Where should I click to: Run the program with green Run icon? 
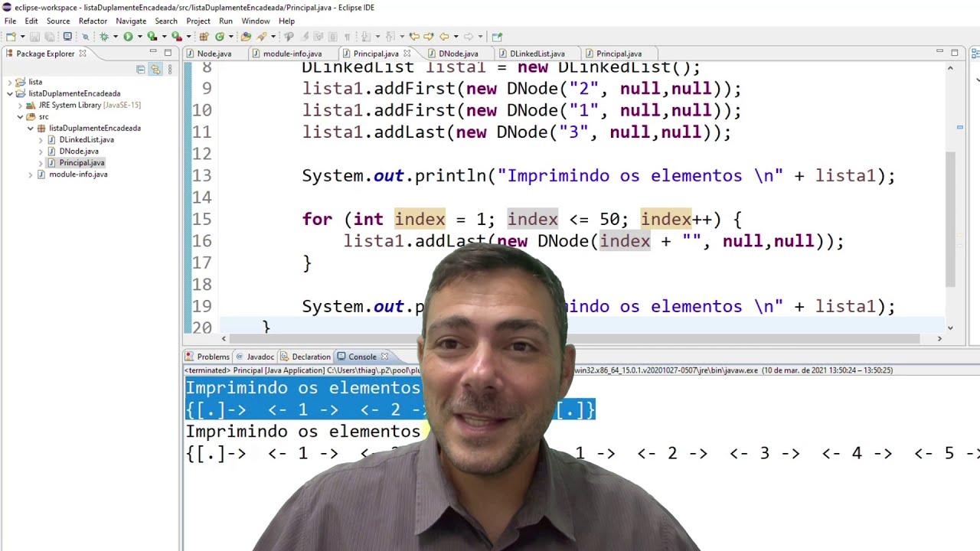[128, 36]
